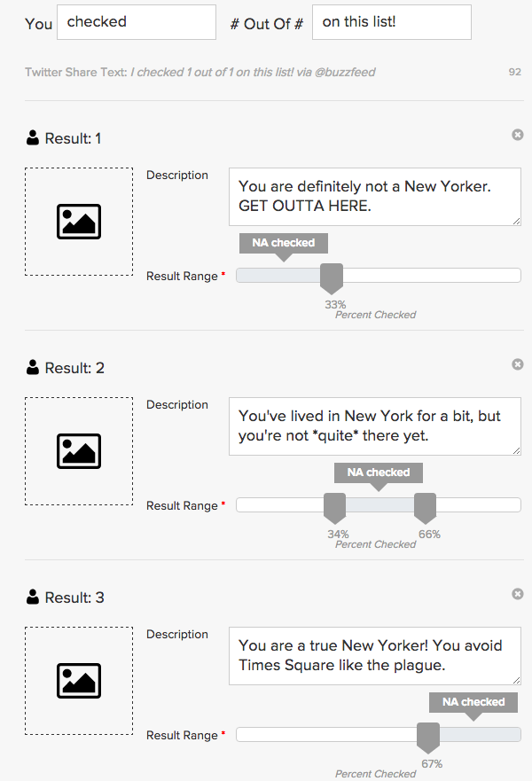
Task: Edit the 'on this list!' field
Action: point(392,22)
